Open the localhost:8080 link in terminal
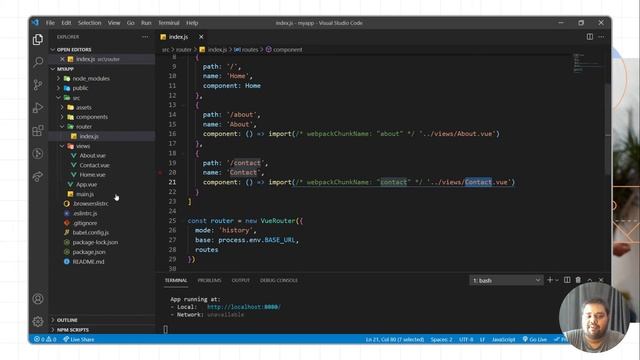 pyautogui.click(x=244, y=307)
